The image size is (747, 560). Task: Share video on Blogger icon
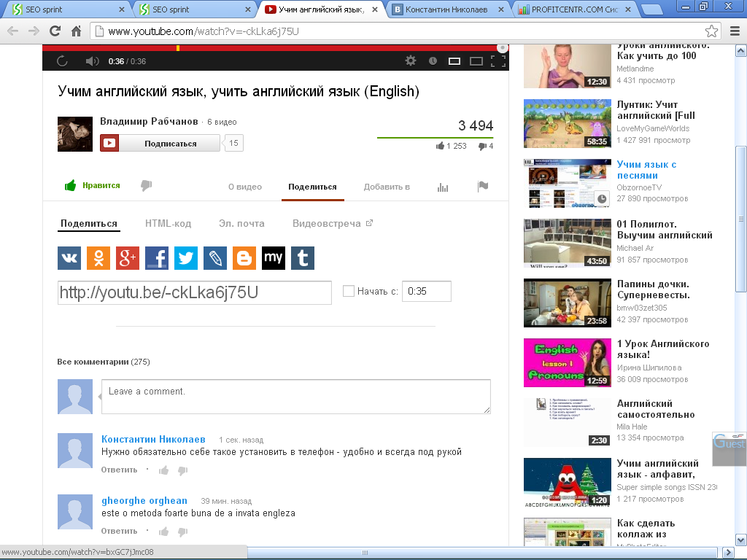[x=244, y=258]
